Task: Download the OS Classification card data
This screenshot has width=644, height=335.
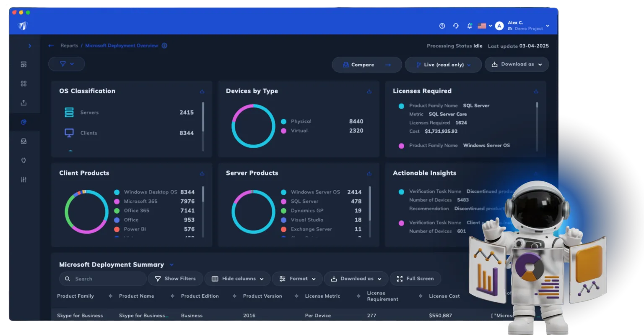Action: [202, 92]
